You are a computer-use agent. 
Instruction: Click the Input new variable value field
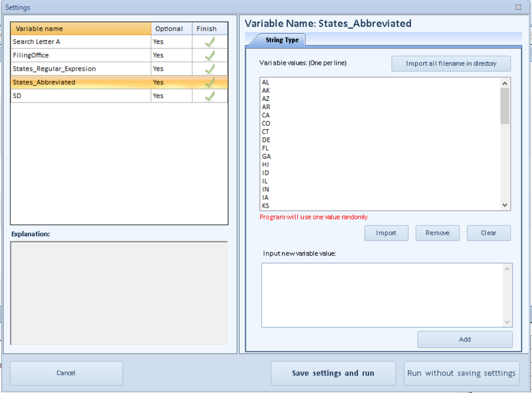[383, 295]
